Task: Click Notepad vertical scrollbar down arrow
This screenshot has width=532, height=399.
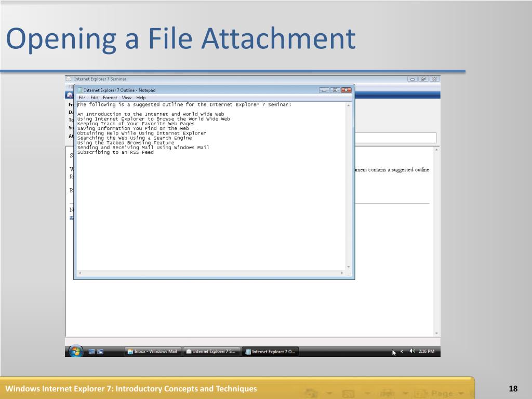Action: pos(349,267)
